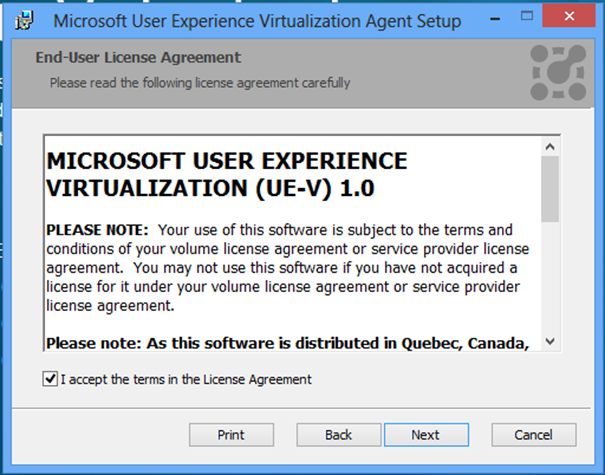605x475 pixels.
Task: Maximize the Agent Setup window
Action: 527,16
